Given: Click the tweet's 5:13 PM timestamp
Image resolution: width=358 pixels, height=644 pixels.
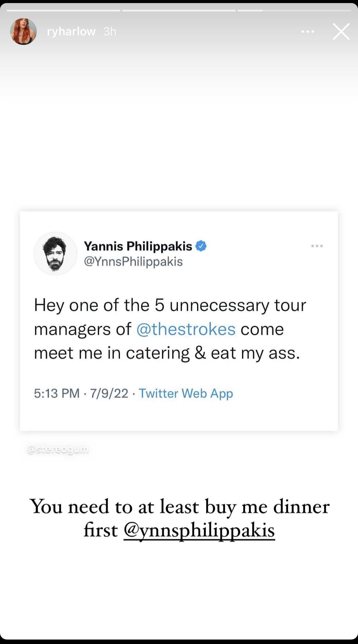Looking at the screenshot, I should pyautogui.click(x=57, y=393).
